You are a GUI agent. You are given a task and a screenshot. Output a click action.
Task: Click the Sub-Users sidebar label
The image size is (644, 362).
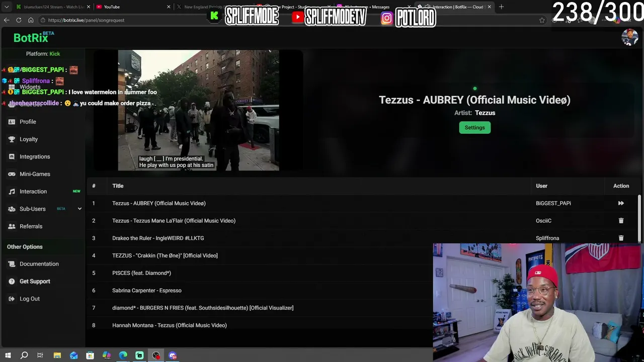tap(33, 209)
